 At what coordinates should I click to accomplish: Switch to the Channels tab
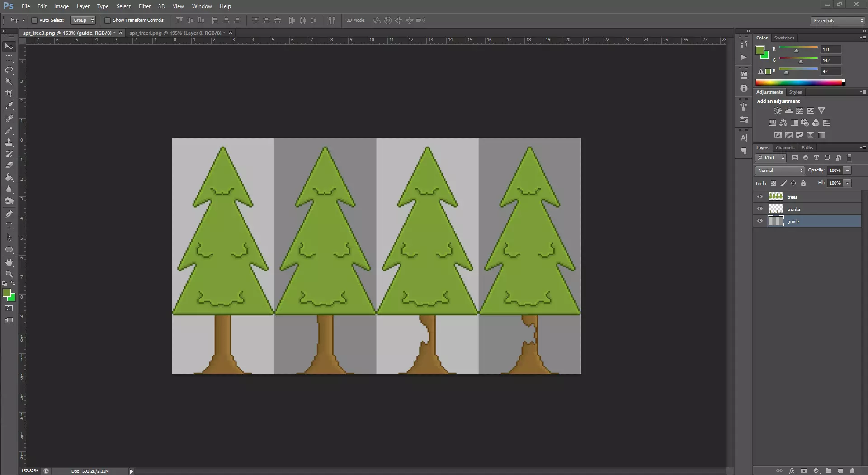coord(785,148)
